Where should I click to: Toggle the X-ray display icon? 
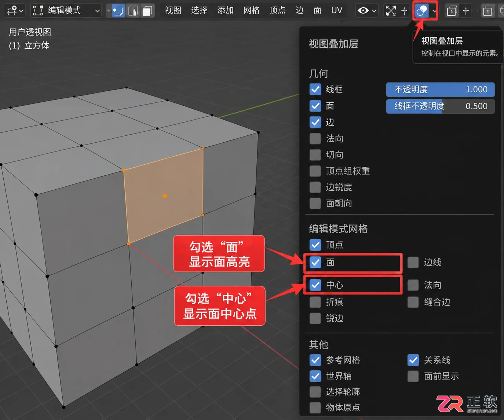pos(452,11)
